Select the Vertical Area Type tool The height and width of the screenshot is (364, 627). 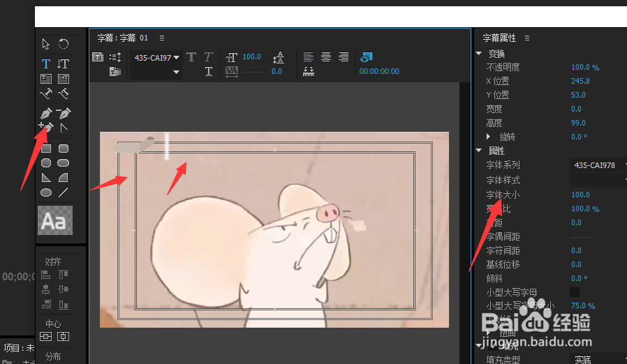63,79
